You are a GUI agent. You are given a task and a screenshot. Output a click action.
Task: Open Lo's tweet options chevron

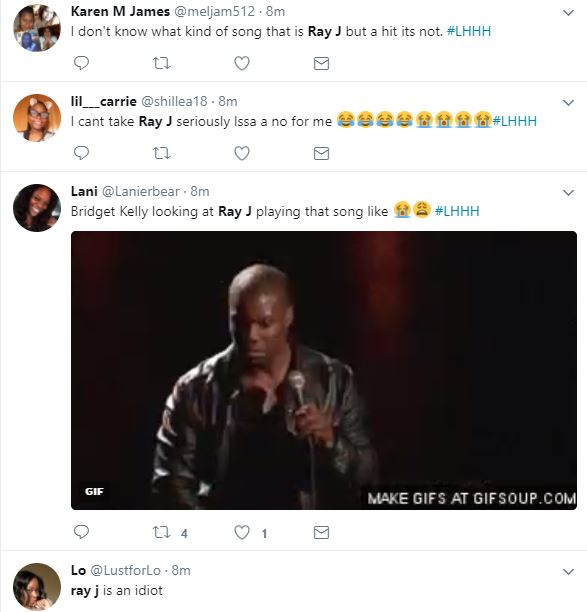point(568,572)
